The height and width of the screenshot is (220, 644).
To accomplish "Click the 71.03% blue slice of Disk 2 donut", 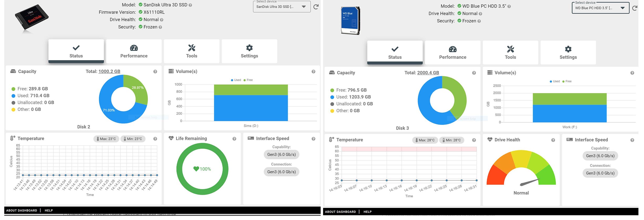I will [109, 110].
